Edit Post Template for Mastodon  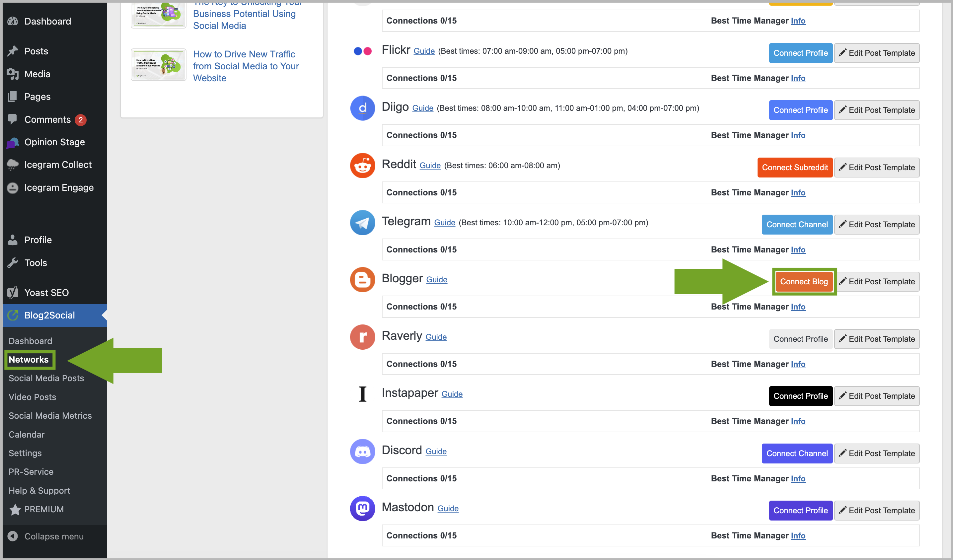[x=877, y=511]
